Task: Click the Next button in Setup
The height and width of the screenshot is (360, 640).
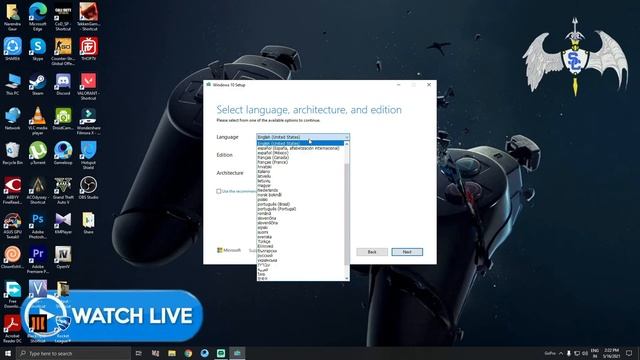Action: (407, 252)
